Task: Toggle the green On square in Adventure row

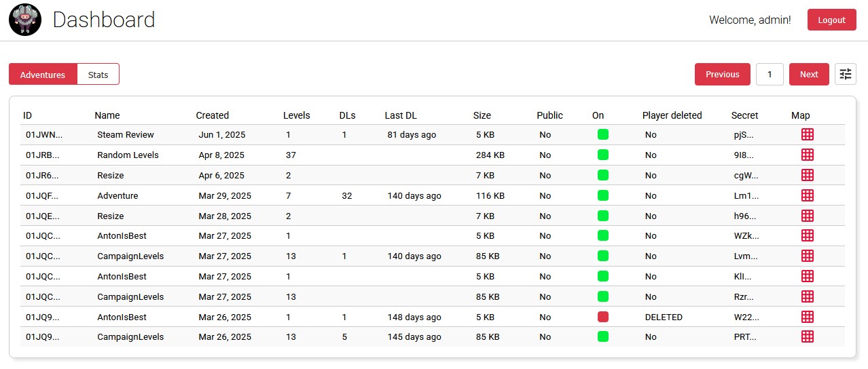Action: (602, 195)
